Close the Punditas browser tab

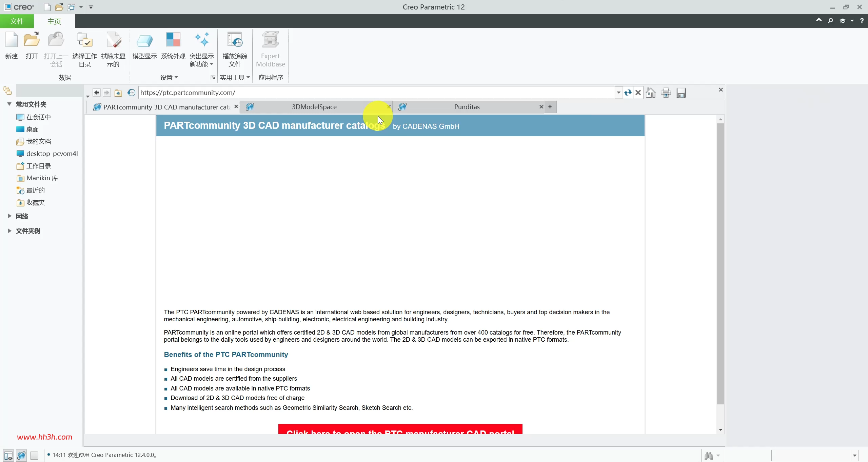[x=541, y=107]
